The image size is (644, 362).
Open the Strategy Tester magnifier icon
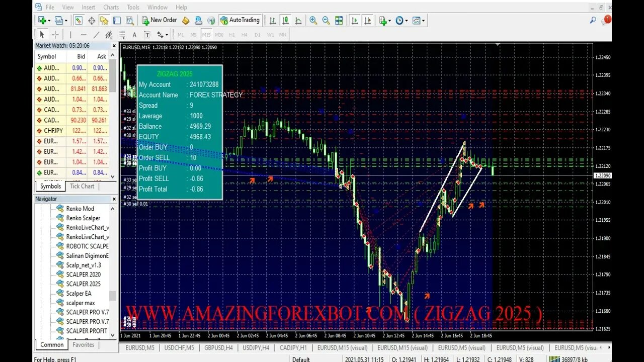coord(130,21)
